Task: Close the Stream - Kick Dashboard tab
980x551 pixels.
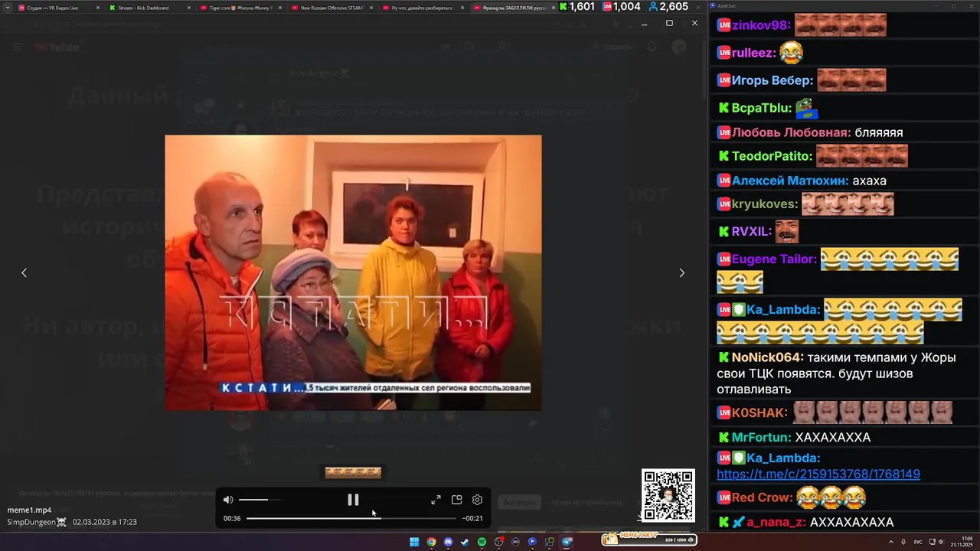Action: (x=188, y=8)
